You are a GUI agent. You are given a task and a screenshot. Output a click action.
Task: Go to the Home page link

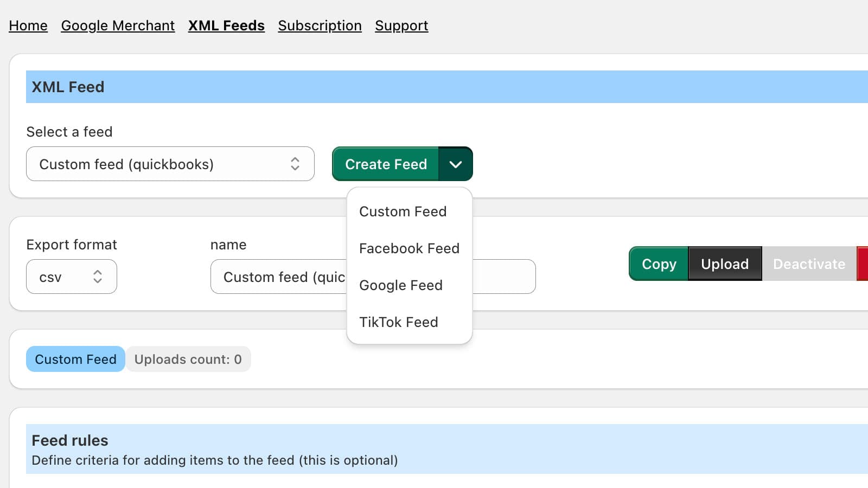tap(28, 25)
